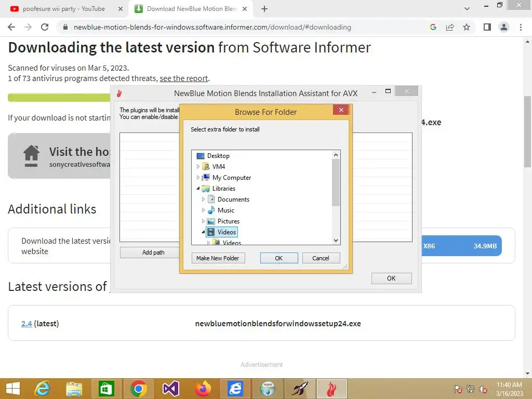
Task: Click the address bar URL
Action: 212,27
